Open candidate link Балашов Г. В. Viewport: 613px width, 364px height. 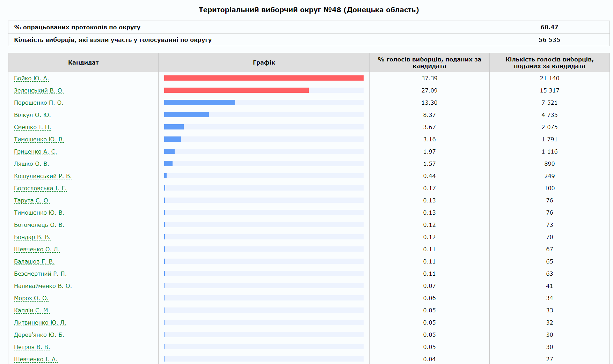point(34,261)
